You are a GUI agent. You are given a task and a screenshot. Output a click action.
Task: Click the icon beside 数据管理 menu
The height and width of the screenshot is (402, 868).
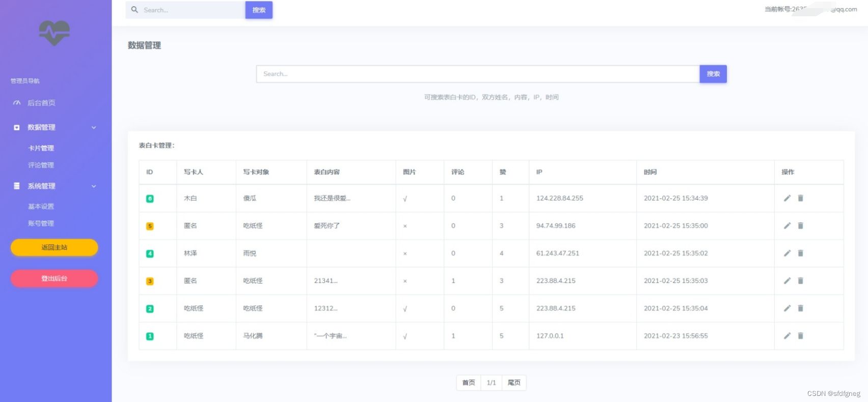(17, 127)
